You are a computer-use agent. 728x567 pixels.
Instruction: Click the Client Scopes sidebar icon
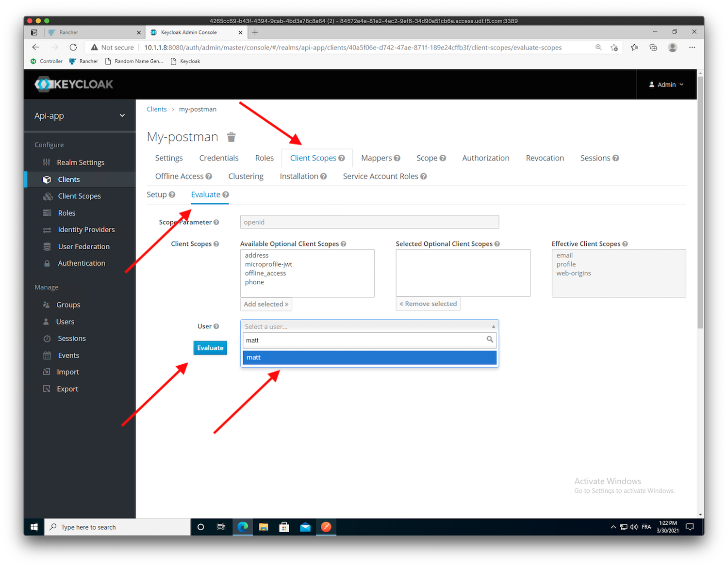click(48, 196)
